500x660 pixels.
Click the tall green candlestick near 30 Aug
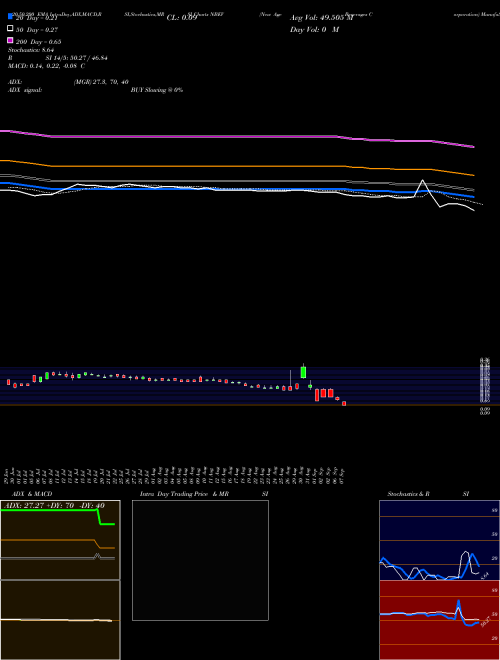(x=303, y=372)
